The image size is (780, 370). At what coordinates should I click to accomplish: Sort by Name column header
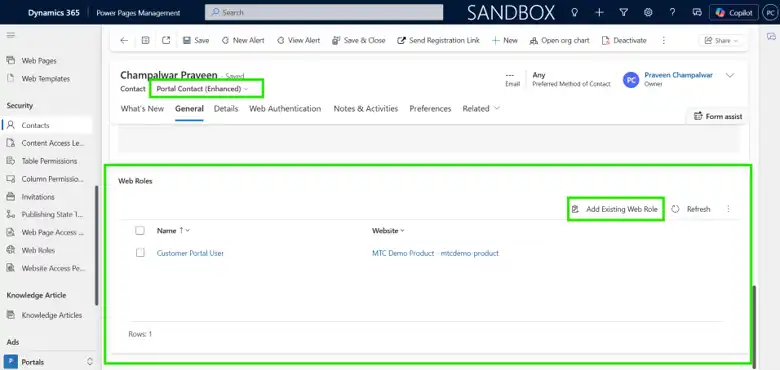[x=173, y=231]
